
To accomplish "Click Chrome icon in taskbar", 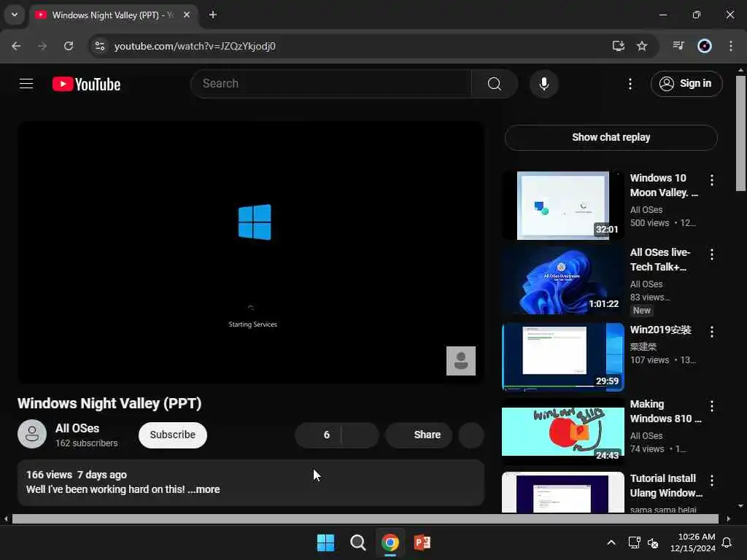I will (x=390, y=542).
